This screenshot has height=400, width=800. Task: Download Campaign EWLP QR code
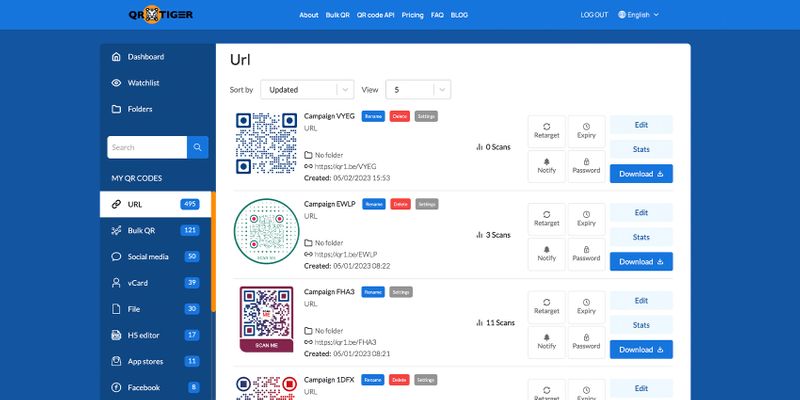click(x=641, y=262)
